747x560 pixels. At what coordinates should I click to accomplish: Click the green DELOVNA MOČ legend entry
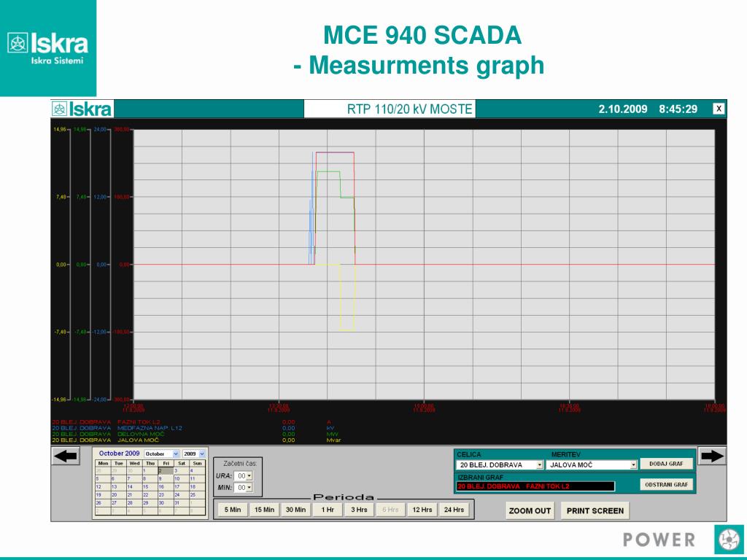tap(141, 434)
